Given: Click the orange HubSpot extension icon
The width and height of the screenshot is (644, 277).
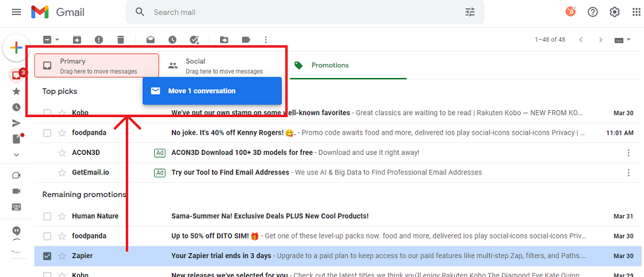Looking at the screenshot, I should click(570, 11).
